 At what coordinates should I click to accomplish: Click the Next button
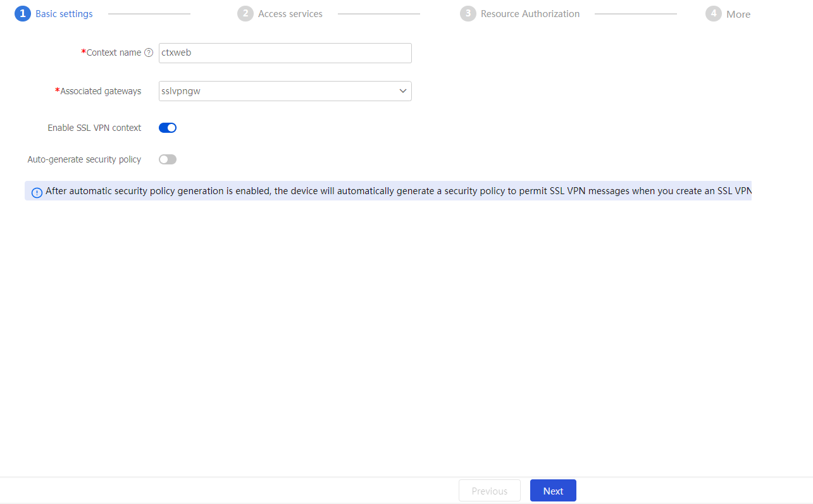[x=553, y=491]
